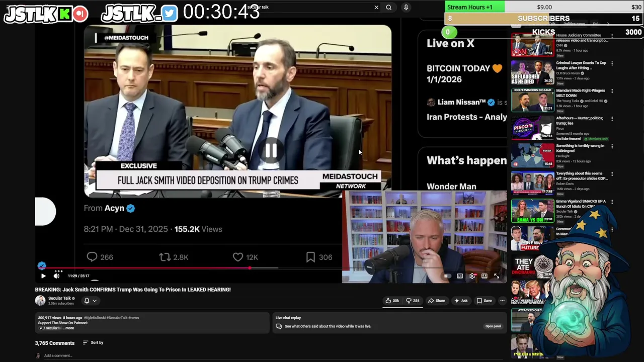Click 'Criminal Lawyer Reacts To Cop Laughs' title
The height and width of the screenshot is (362, 644).
pos(581,65)
